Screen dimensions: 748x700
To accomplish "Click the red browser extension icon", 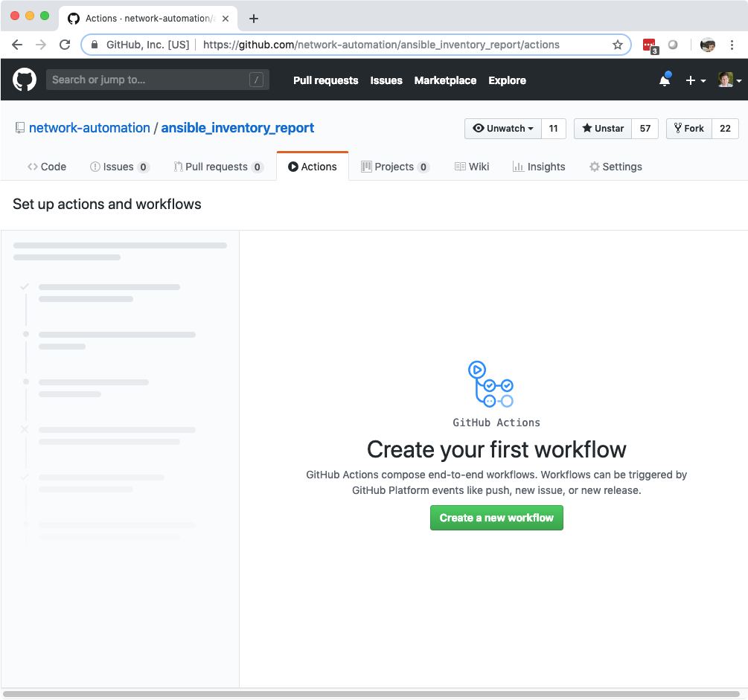I will [x=650, y=46].
